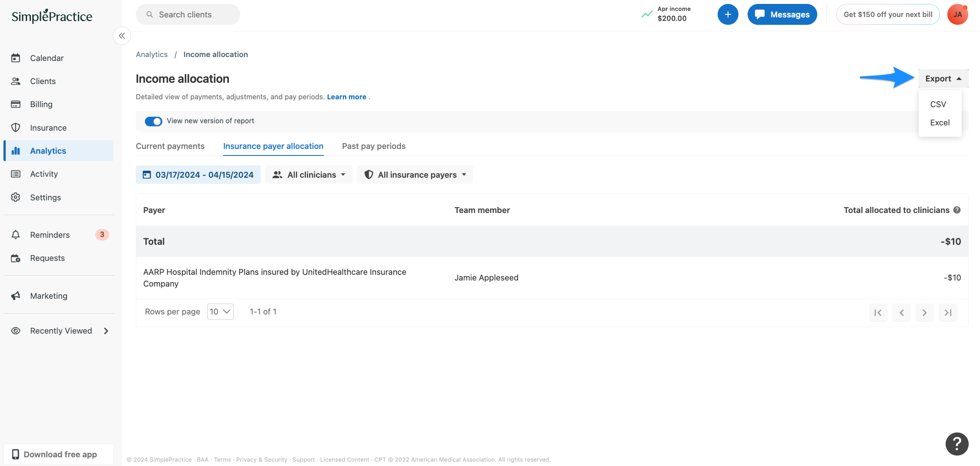Open the Support footer link
Viewport: 980px width, 466px height.
303,459
